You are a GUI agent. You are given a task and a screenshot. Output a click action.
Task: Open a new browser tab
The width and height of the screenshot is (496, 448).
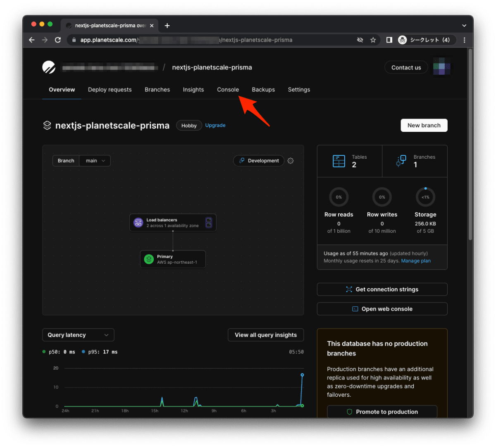(x=167, y=26)
